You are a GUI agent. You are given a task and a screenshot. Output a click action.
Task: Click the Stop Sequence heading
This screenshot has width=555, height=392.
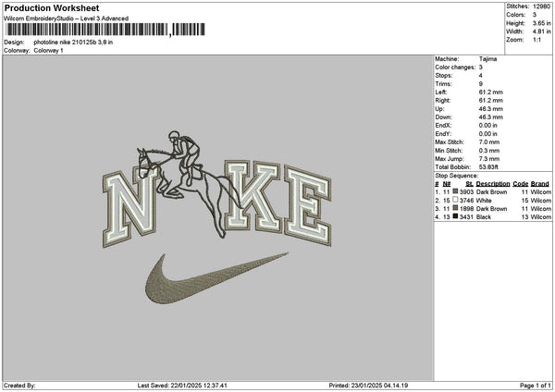tap(457, 176)
